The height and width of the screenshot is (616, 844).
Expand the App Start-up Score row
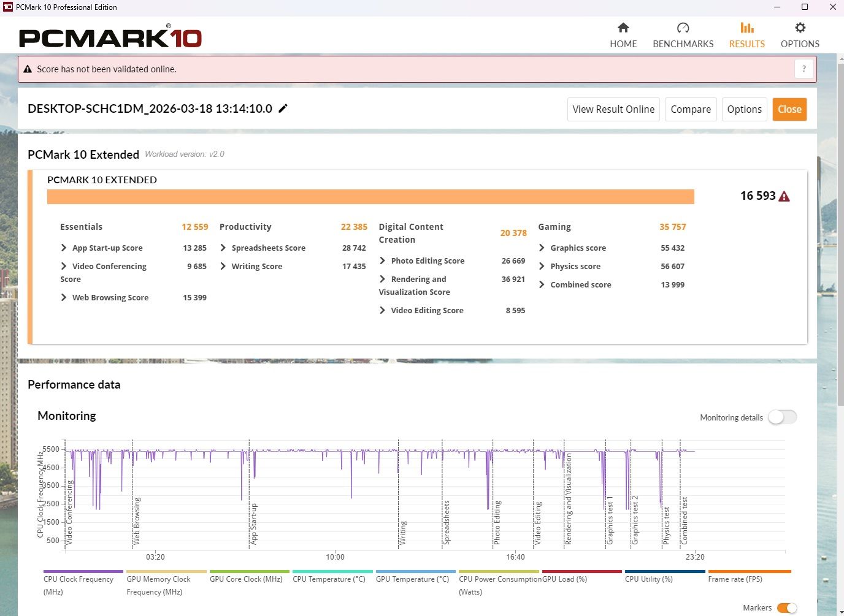click(64, 248)
